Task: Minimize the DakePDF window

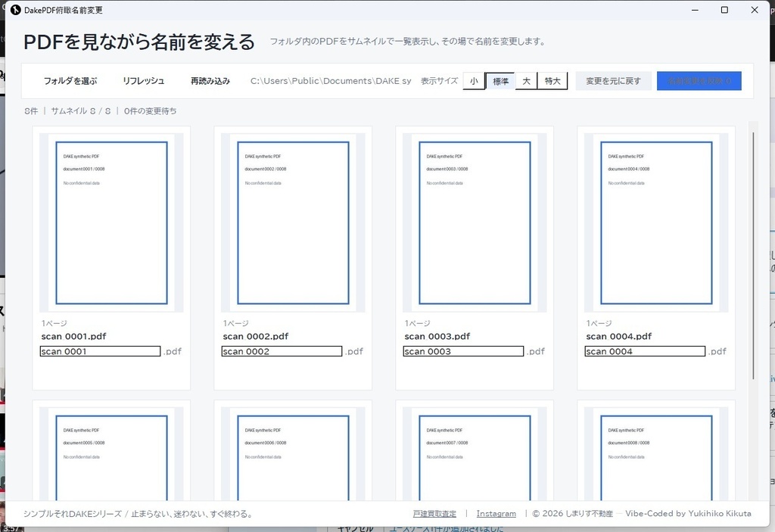Action: (695, 10)
